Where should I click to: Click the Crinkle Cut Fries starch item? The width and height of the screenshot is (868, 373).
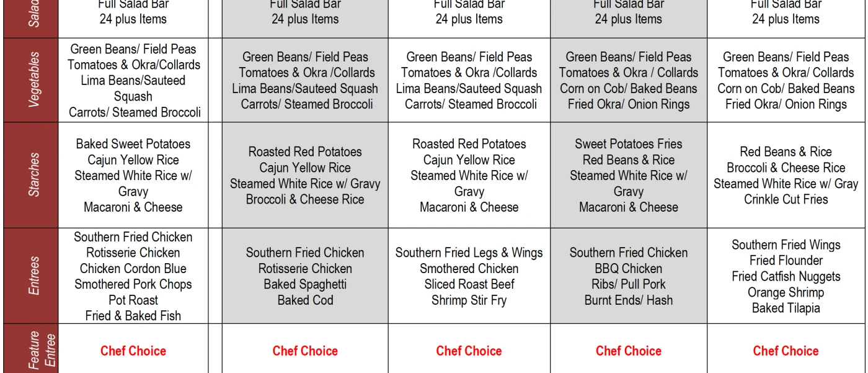(786, 199)
